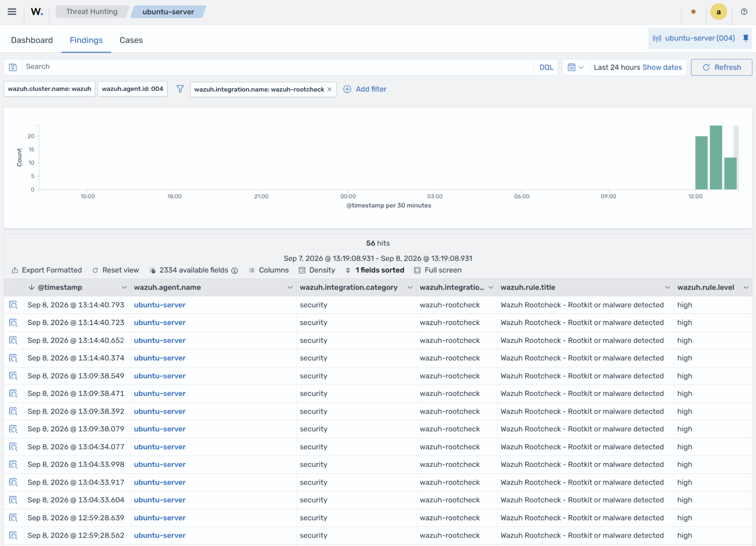
Task: Inspect document at 13:14:40.652
Action: click(x=13, y=341)
